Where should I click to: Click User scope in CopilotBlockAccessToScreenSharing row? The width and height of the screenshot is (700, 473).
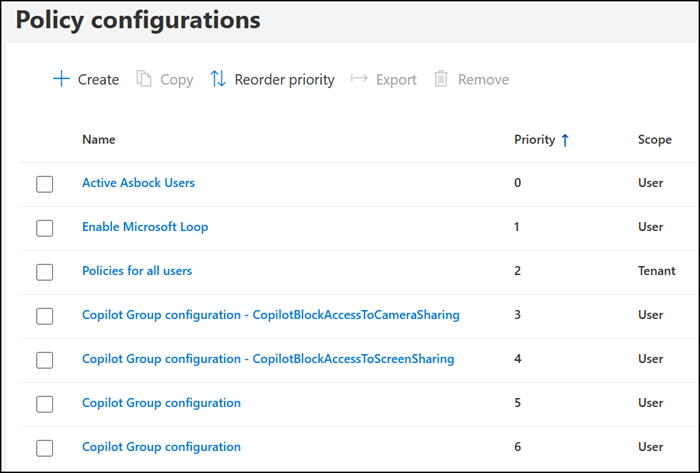coord(650,359)
